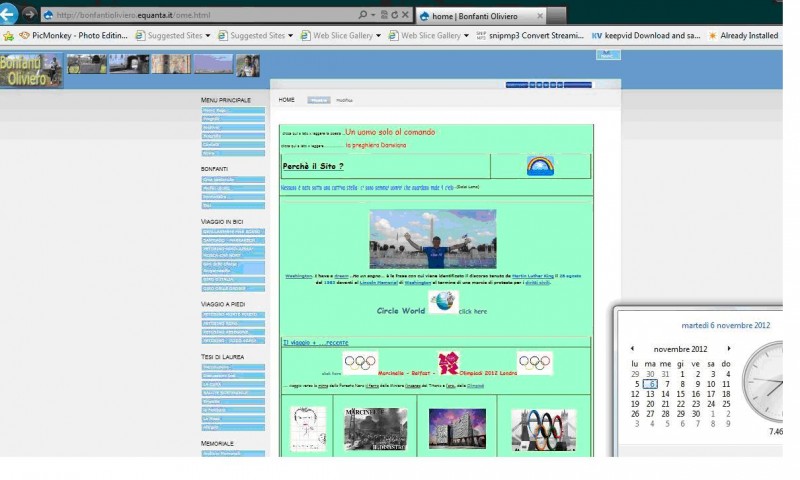Open the 'Perchè il Sito ?' link
The height and width of the screenshot is (480, 800).
[x=313, y=166]
